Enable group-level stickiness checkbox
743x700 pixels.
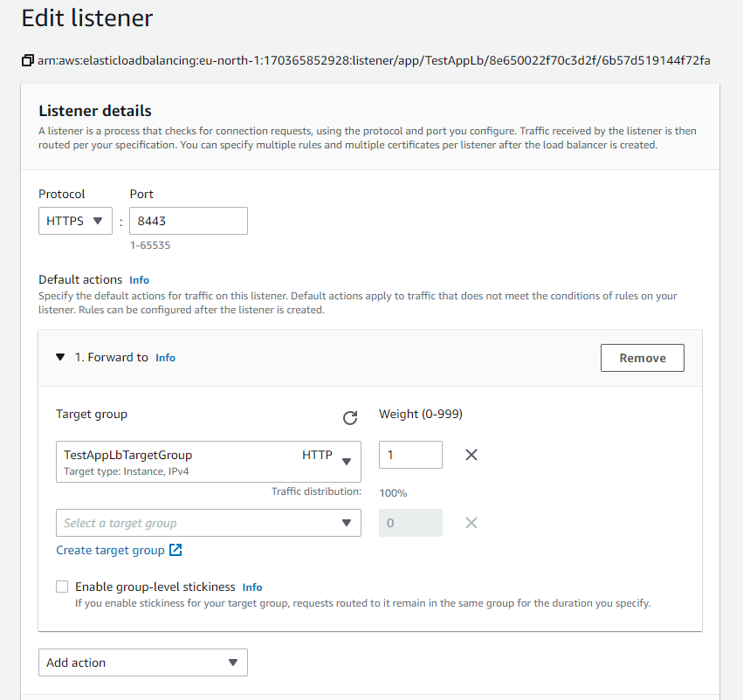pyautogui.click(x=62, y=587)
